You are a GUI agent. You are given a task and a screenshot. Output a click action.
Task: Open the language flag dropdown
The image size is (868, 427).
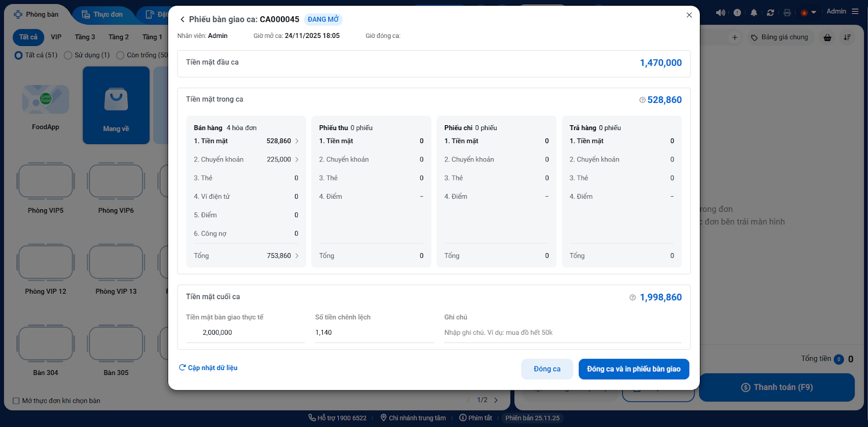[808, 12]
